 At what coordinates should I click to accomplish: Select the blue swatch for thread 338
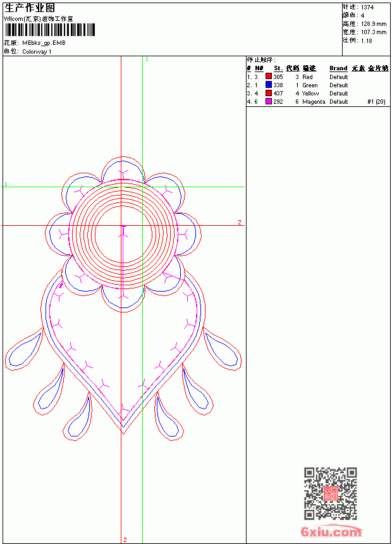click(x=269, y=85)
